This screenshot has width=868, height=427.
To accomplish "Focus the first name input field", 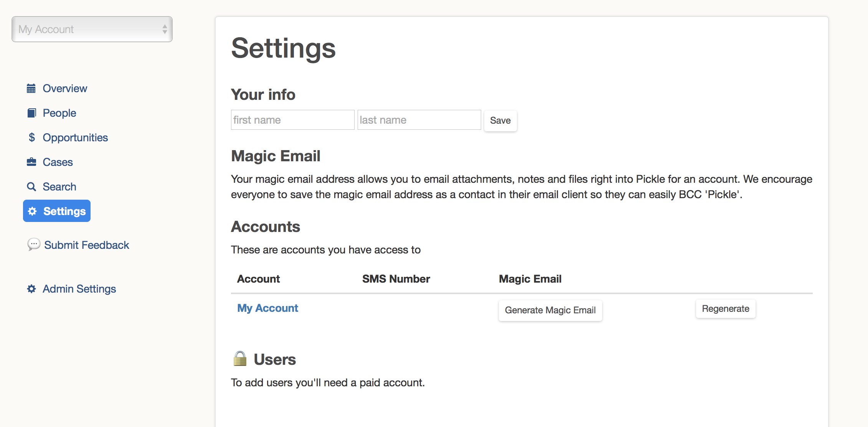I will click(x=292, y=120).
